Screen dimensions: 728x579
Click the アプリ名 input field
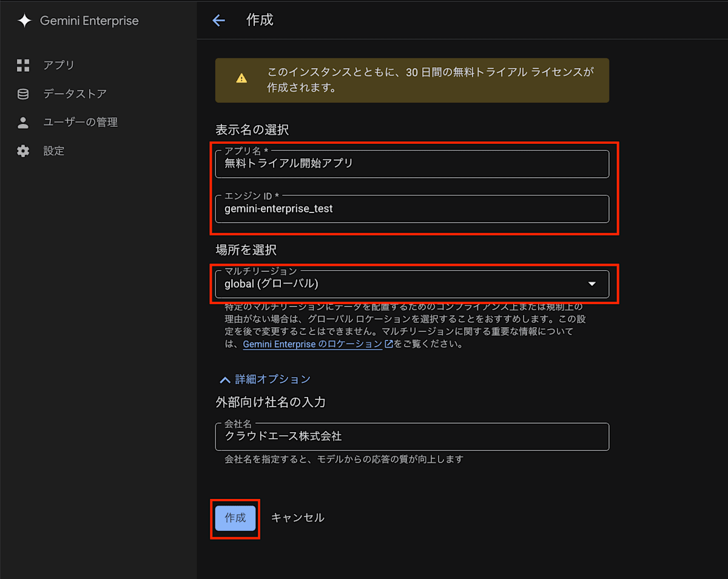(x=412, y=164)
